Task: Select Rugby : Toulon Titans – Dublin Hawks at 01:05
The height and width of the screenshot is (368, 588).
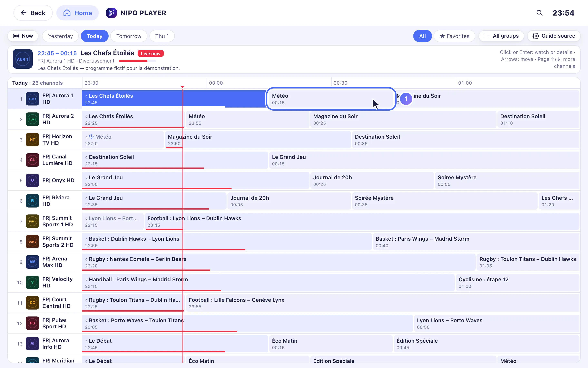Action: (x=528, y=262)
